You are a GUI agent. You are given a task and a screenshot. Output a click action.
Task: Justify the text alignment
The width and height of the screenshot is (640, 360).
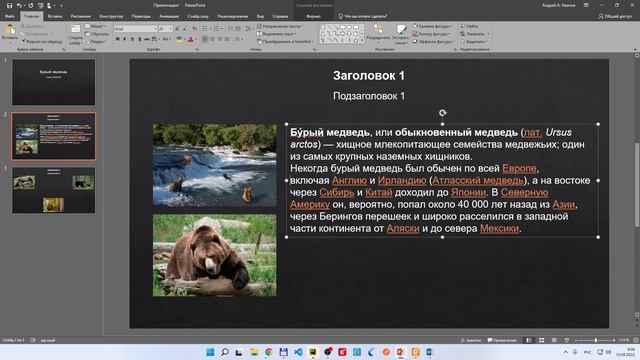click(x=227, y=39)
